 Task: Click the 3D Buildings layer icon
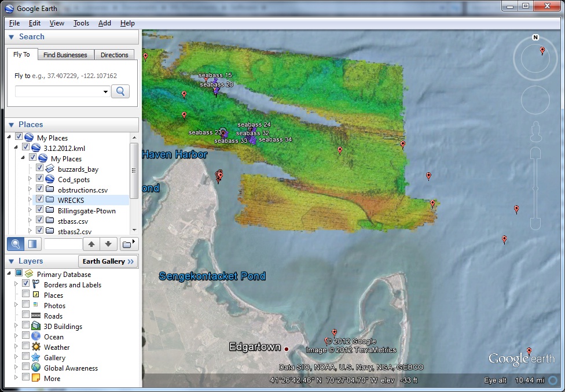tap(36, 326)
